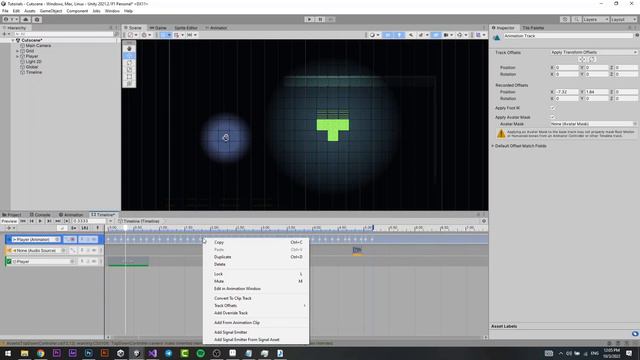The width and height of the screenshot is (640, 360).
Task: Click the Timeline Play button
Action: click(40, 221)
